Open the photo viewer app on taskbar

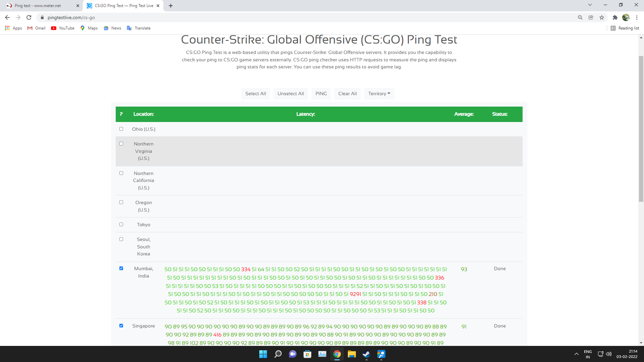[322, 354]
